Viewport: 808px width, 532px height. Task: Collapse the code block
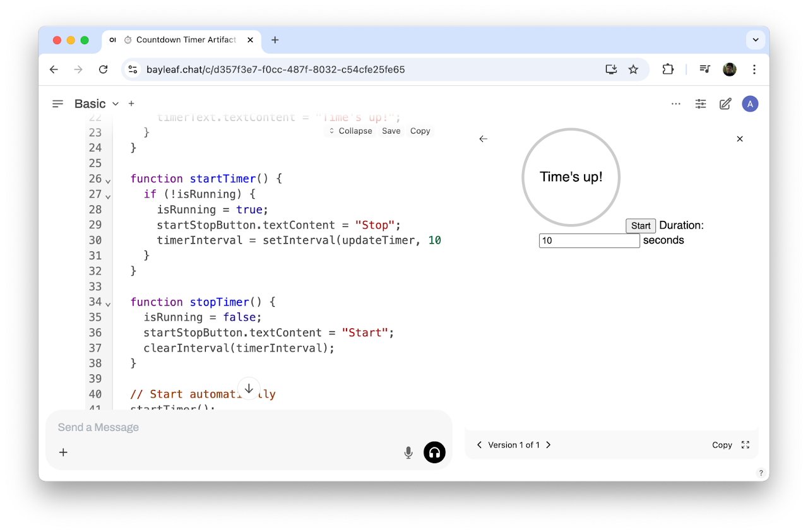(x=350, y=131)
